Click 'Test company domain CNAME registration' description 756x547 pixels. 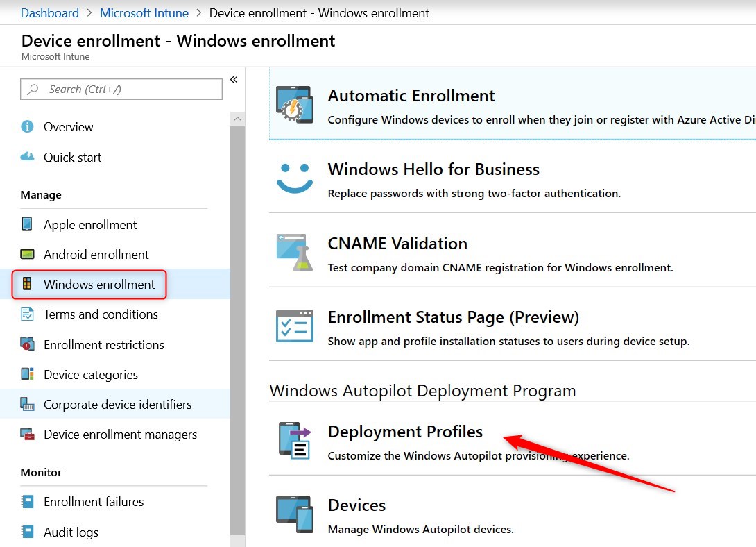[x=501, y=268]
